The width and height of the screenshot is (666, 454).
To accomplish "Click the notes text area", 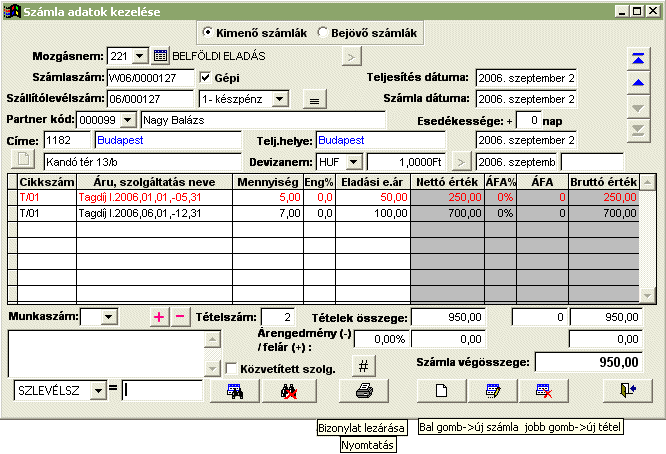I will tap(106, 354).
